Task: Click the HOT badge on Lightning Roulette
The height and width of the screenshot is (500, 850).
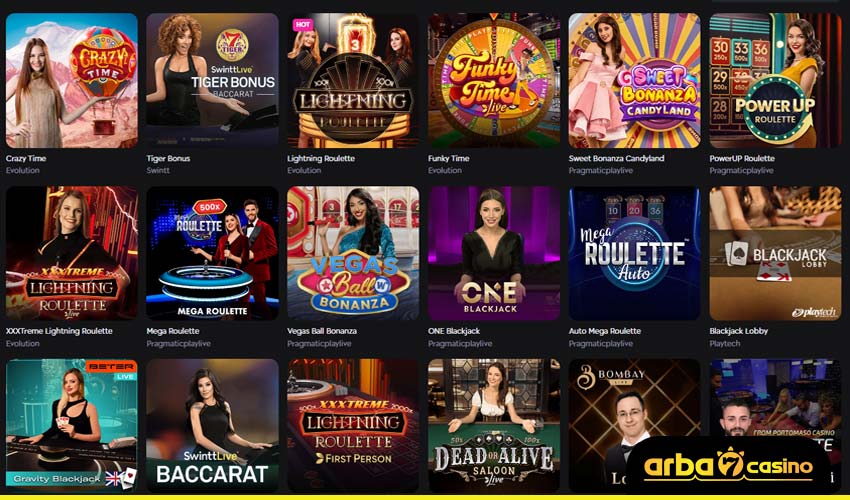Action: point(302,24)
